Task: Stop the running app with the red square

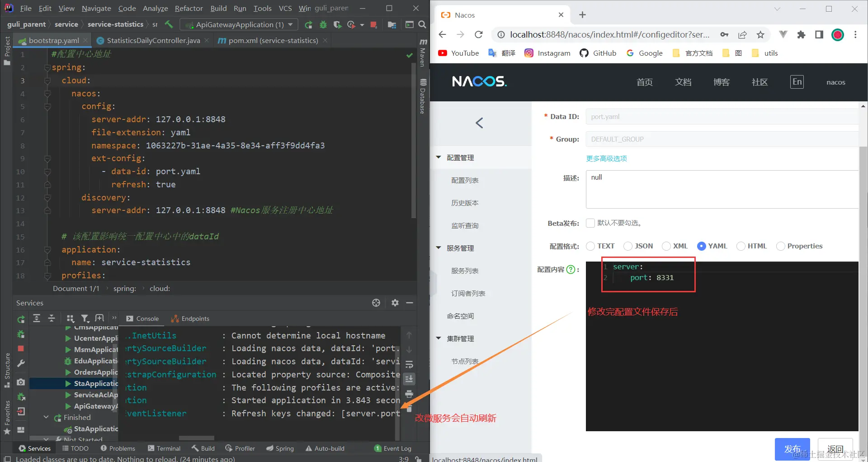Action: [373, 25]
